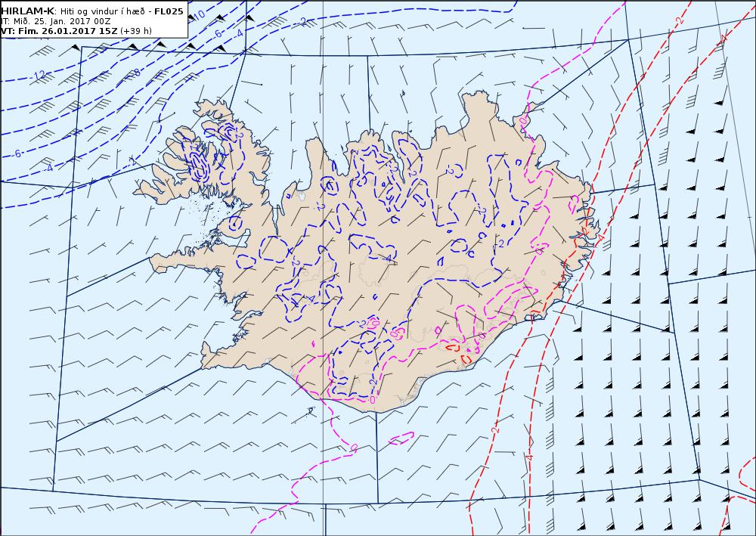Select the "IT: Mið. 25. Jan. 2017 00Z" line
Image resolution: width=756 pixels, height=536 pixels.
56,21
